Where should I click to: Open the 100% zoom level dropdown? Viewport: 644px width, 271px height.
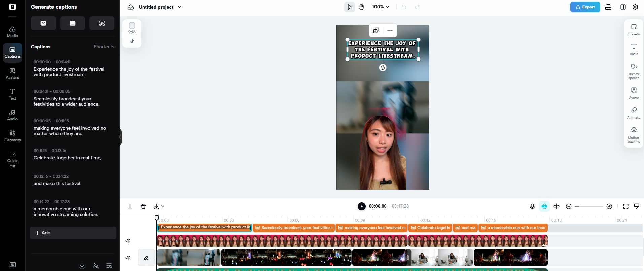[x=381, y=7]
